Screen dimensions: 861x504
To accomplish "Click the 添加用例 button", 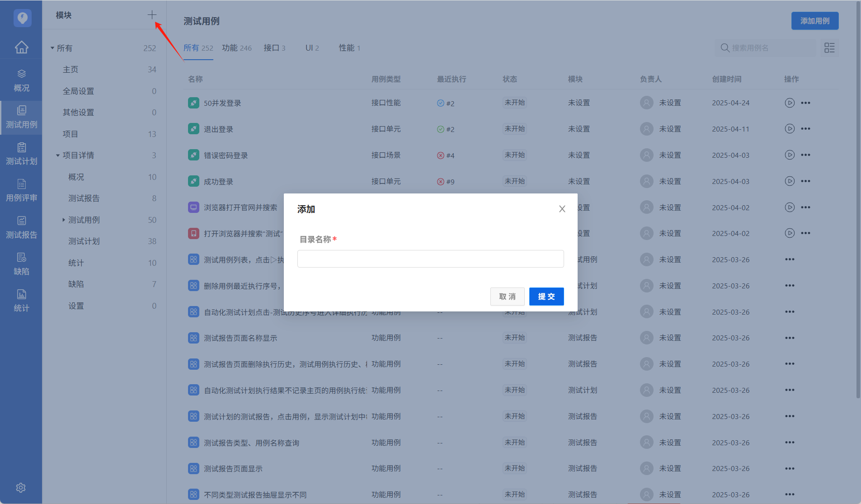I will pos(814,21).
